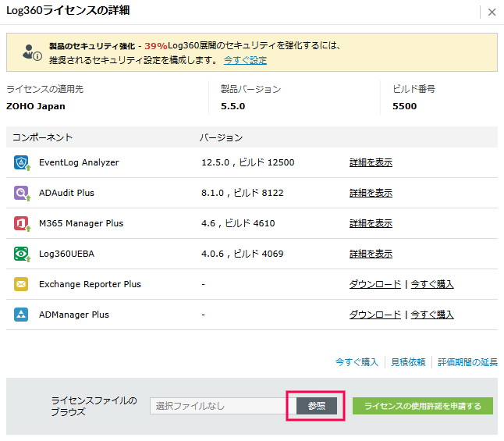The width and height of the screenshot is (504, 441).
Task: Click version text 4.0.6, ビルド 4069
Action: (243, 254)
